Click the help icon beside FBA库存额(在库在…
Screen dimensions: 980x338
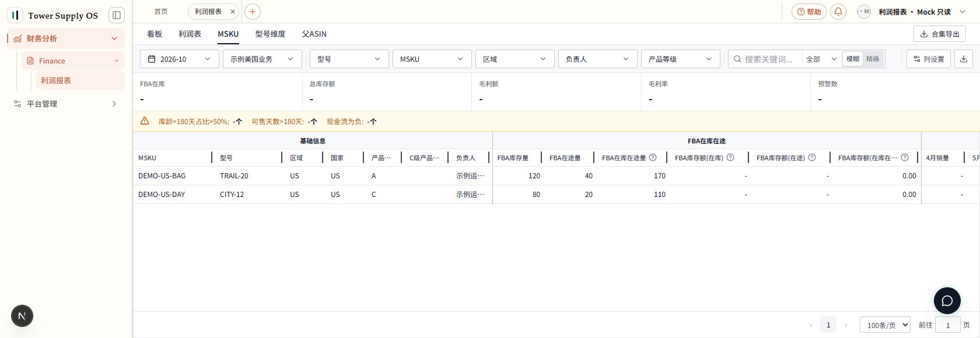point(905,157)
